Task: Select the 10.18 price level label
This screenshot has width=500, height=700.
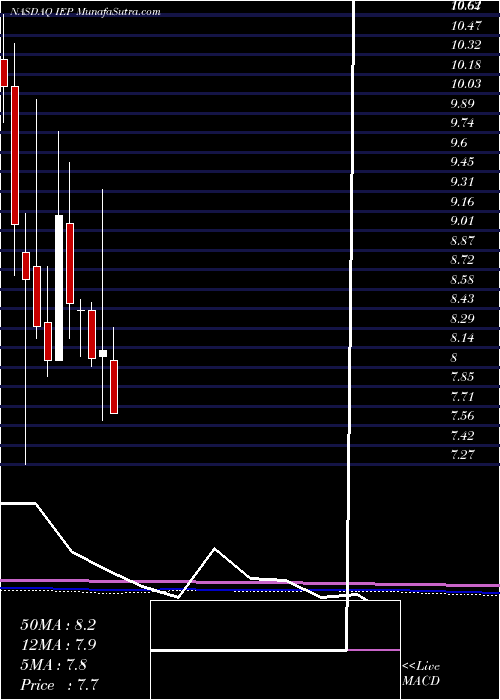Action: [466, 65]
